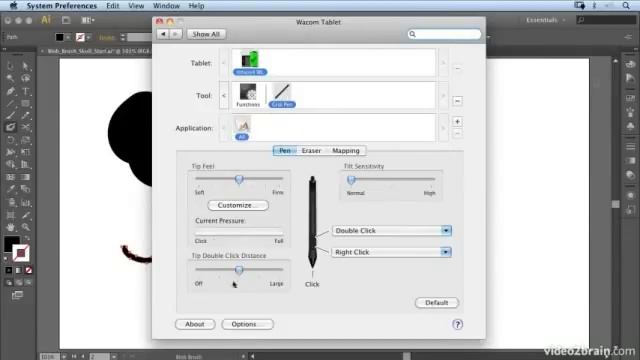Select the Type tool in Illustrator toolbox
Image resolution: width=640 pixels, height=360 pixels.
[25, 91]
